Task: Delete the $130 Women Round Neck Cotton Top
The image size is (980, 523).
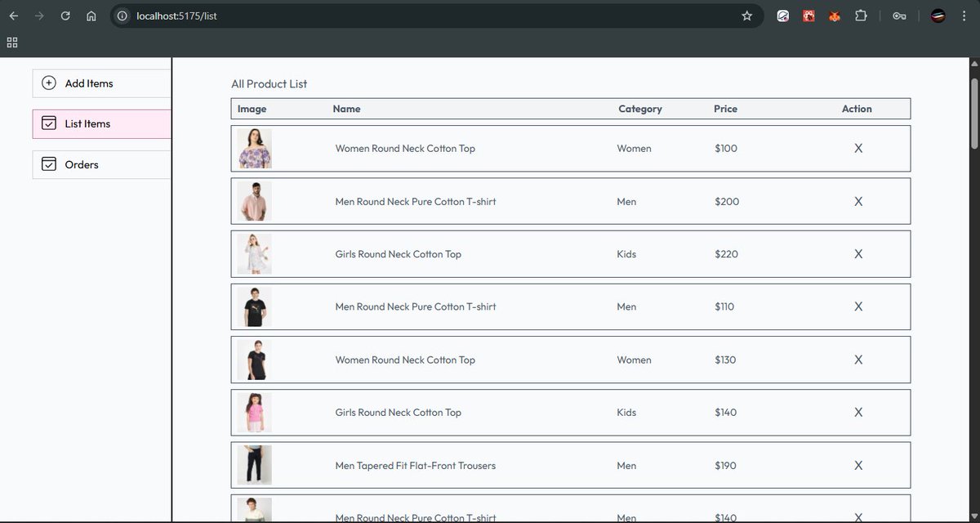Action: pyautogui.click(x=858, y=360)
